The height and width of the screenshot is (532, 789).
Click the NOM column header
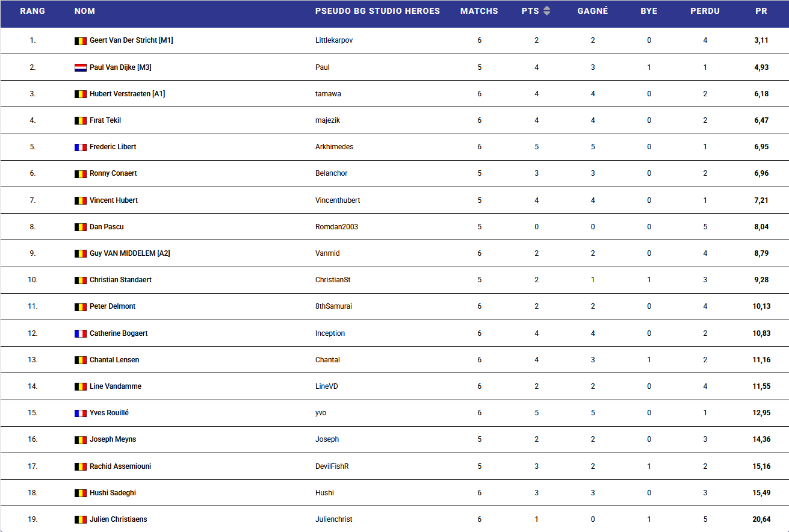[x=85, y=11]
